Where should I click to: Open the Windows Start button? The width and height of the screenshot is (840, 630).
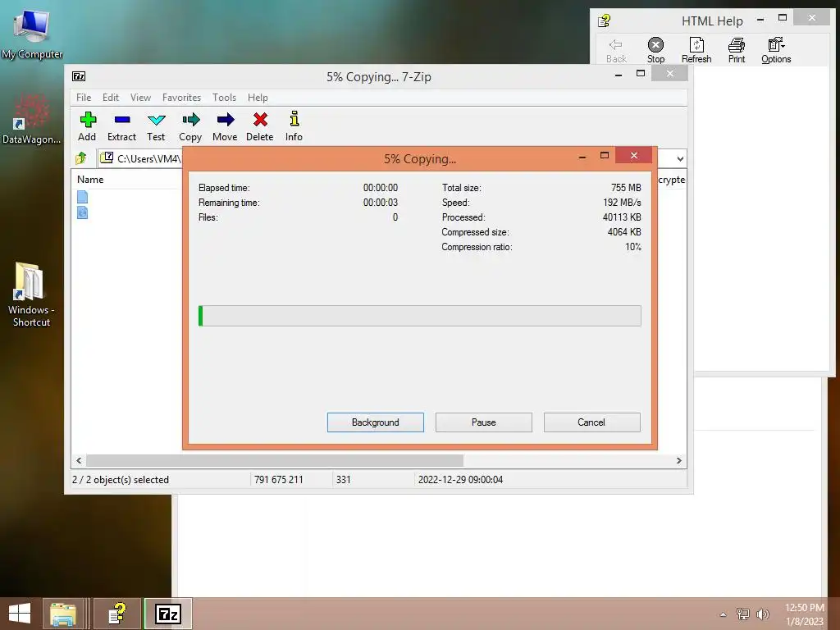coord(20,614)
